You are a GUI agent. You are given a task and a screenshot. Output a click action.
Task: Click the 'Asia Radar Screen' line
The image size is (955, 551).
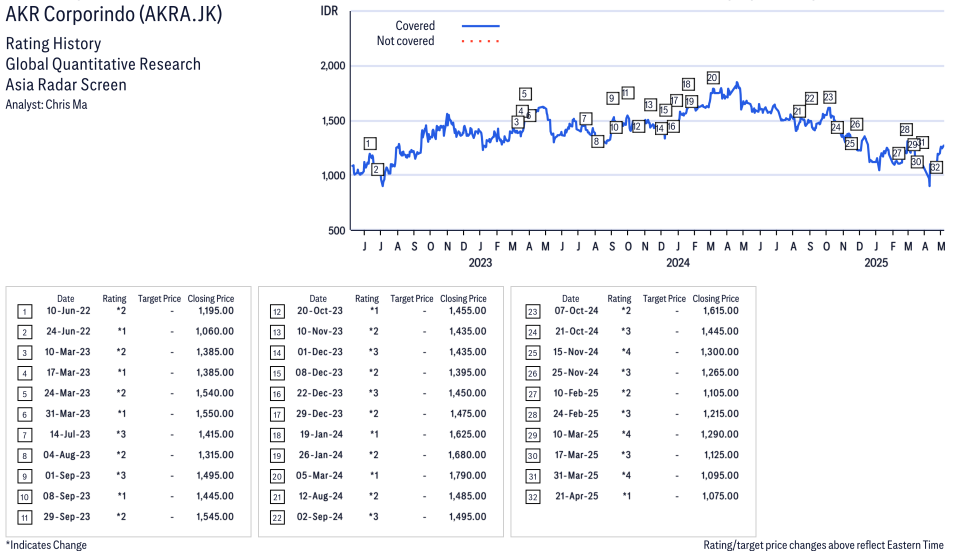click(66, 85)
